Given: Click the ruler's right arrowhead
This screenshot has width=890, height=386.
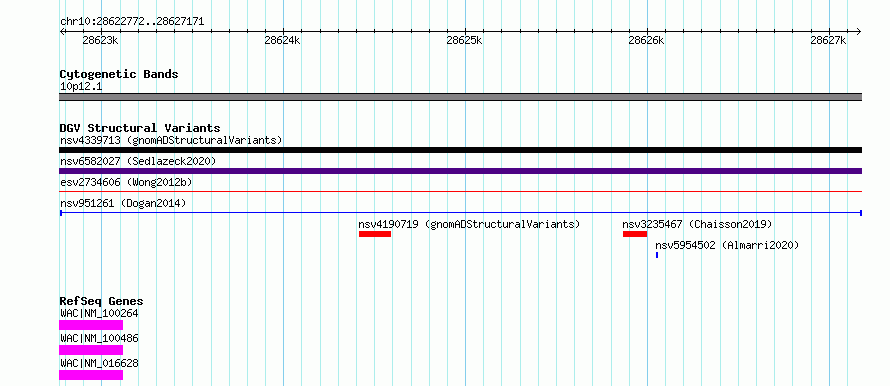Looking at the screenshot, I should coord(858,31).
